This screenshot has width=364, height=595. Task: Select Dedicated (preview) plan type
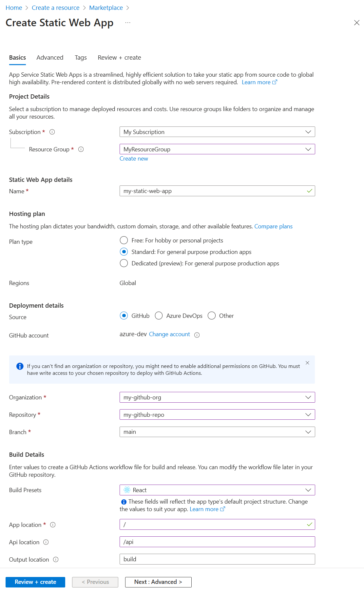[x=124, y=263]
